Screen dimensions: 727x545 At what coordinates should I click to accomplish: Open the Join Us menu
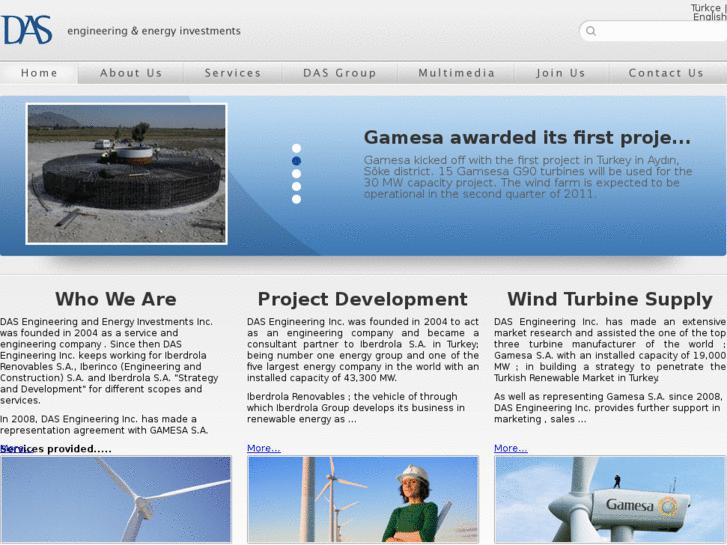pyautogui.click(x=561, y=73)
